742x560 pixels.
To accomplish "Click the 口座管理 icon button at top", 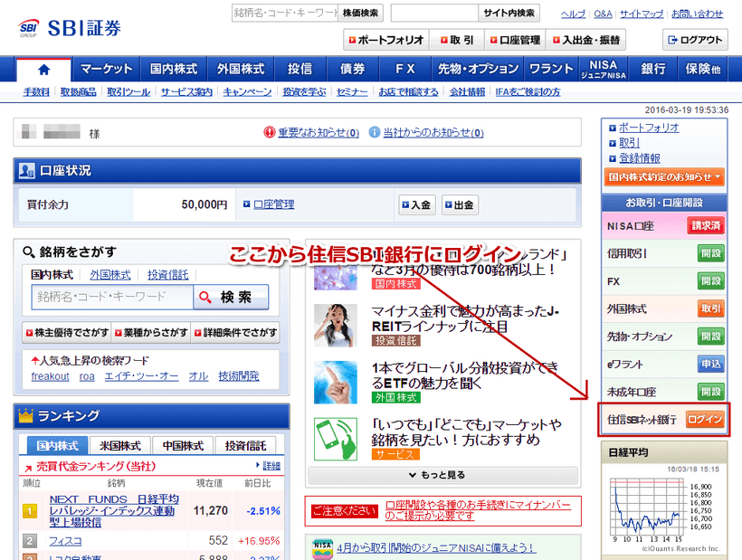I will 517,40.
